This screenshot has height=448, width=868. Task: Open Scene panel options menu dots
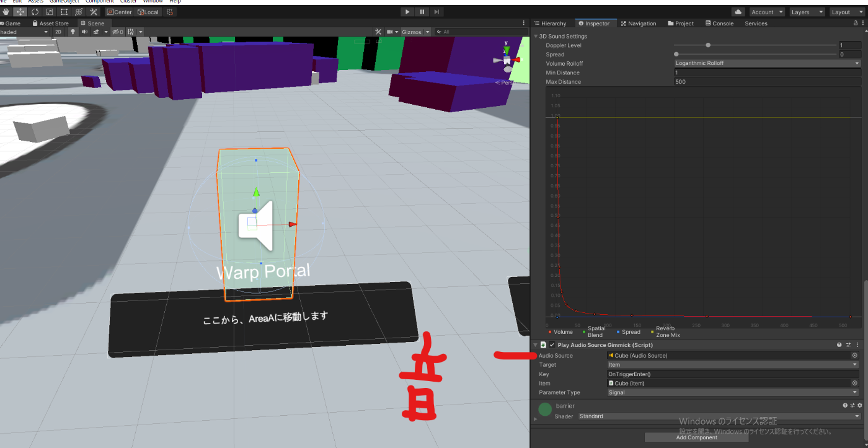(524, 23)
